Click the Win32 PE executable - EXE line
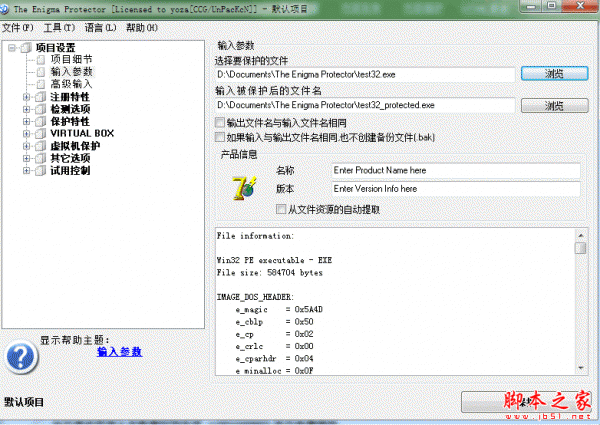The image size is (600, 425). click(x=274, y=260)
